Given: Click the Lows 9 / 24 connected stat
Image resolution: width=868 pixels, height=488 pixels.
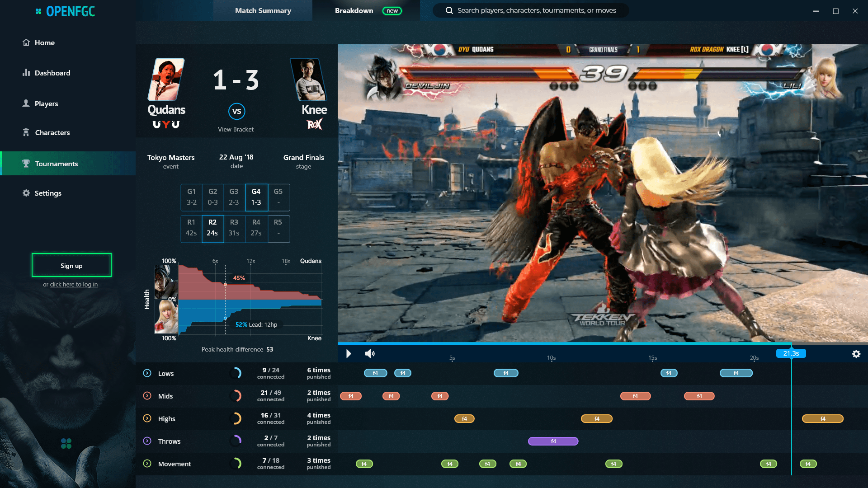Looking at the screenshot, I should click(271, 373).
